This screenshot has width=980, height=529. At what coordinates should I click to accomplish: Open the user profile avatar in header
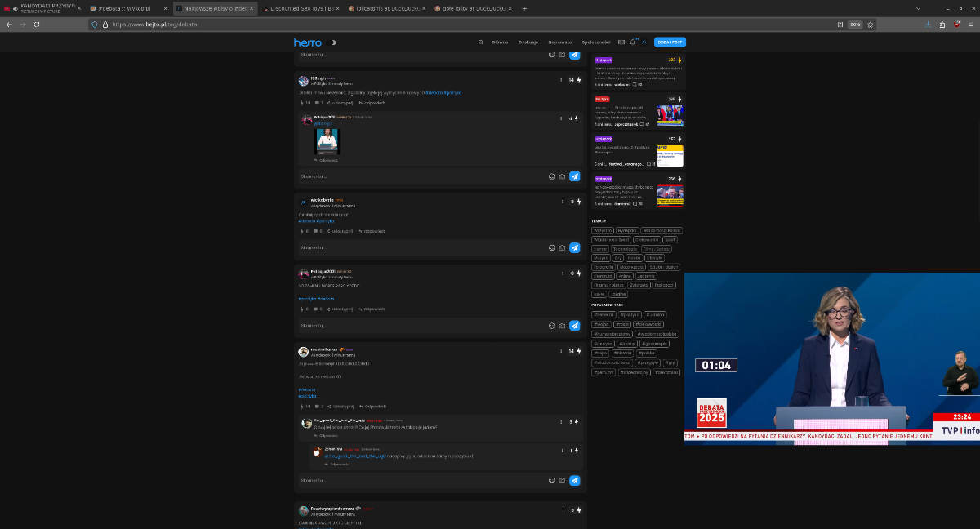(x=644, y=42)
